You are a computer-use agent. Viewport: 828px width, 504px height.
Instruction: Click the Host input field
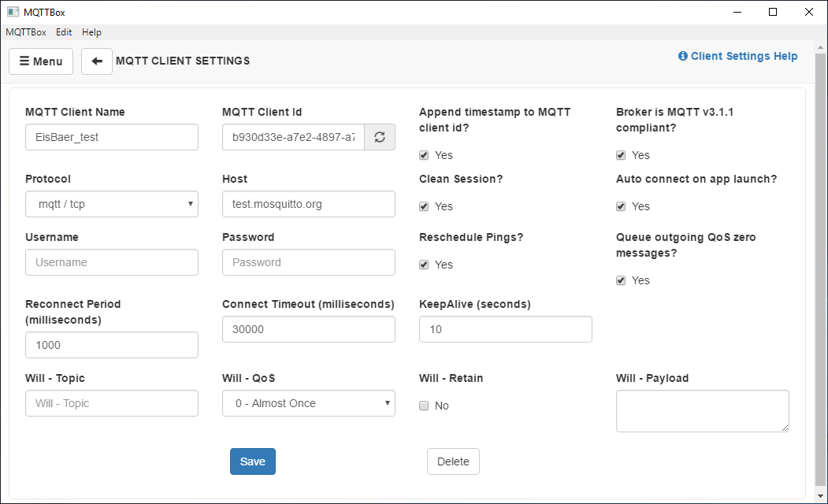[309, 204]
